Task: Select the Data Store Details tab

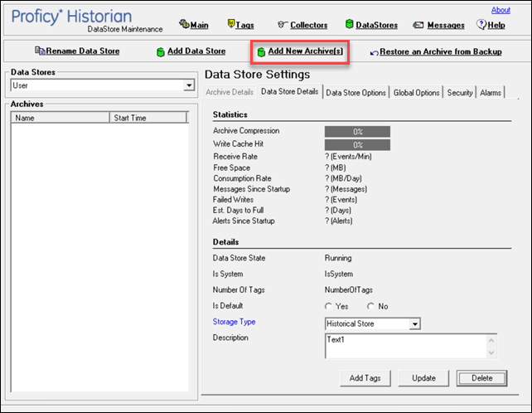Action: coord(290,92)
